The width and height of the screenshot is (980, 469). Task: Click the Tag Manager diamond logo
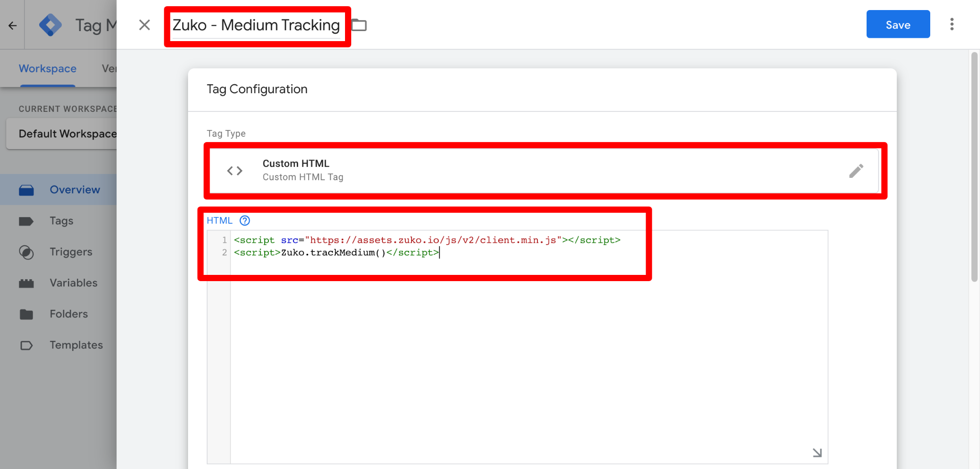pos(51,24)
